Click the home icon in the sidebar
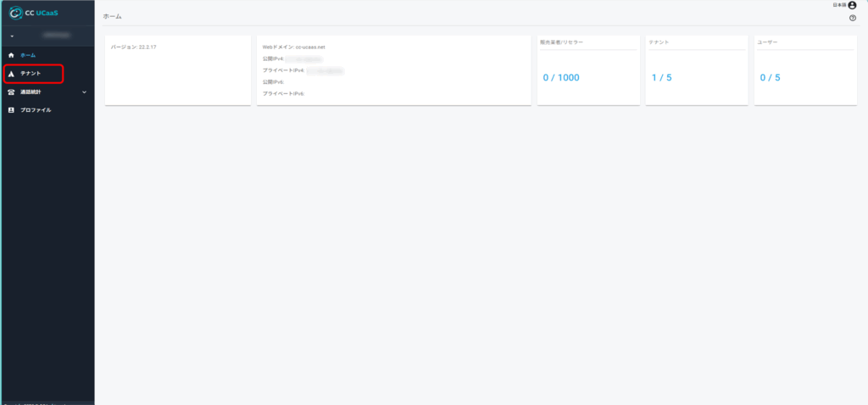The image size is (868, 405). pyautogui.click(x=11, y=55)
